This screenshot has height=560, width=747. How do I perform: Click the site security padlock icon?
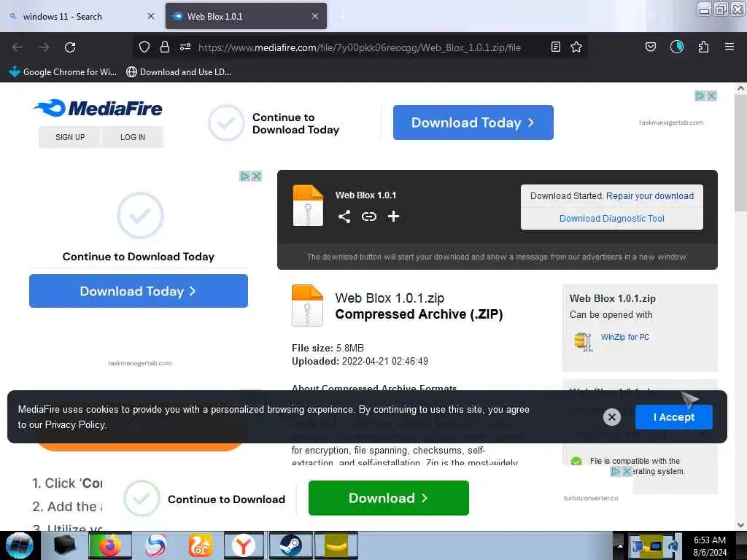click(x=165, y=47)
